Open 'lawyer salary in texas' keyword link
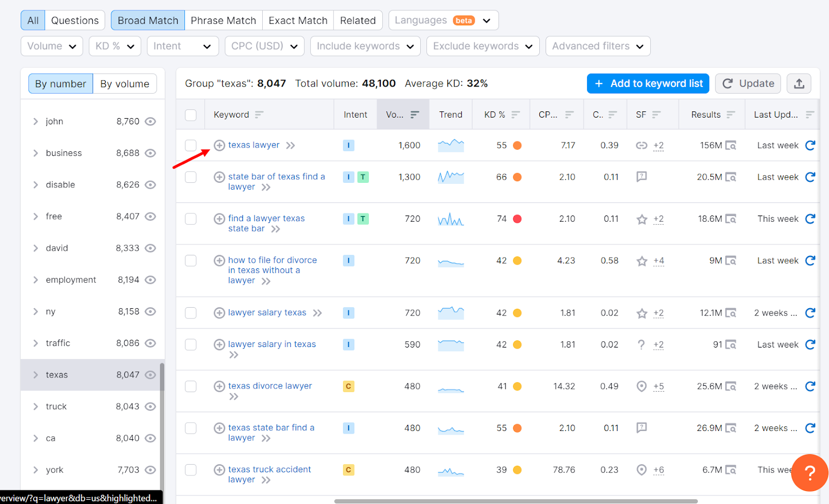Image resolution: width=829 pixels, height=504 pixels. coord(272,344)
